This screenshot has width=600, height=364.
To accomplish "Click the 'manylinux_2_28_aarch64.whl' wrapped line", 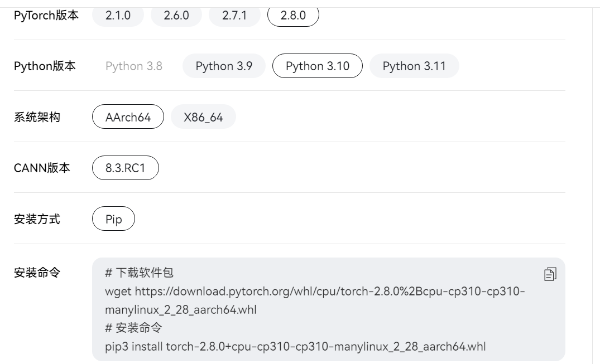I will point(181,310).
